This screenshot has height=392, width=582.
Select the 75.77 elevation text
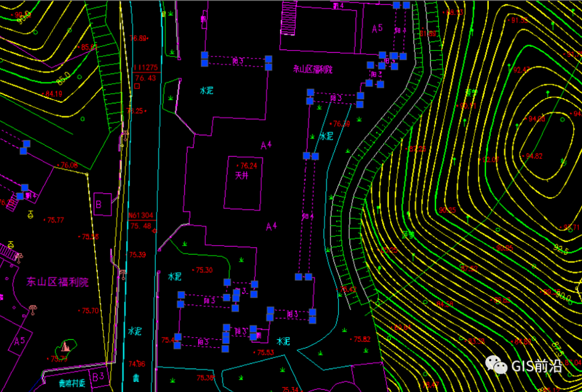(x=56, y=220)
